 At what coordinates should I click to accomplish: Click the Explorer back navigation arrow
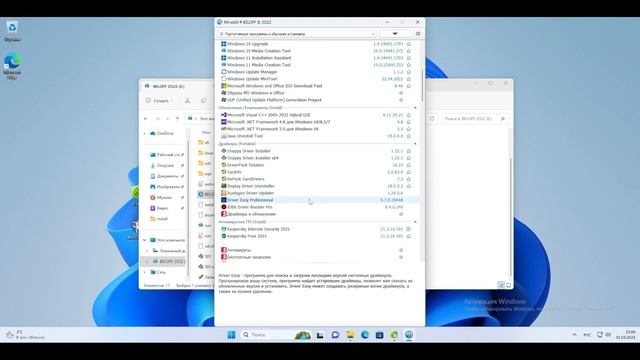pyautogui.click(x=146, y=118)
